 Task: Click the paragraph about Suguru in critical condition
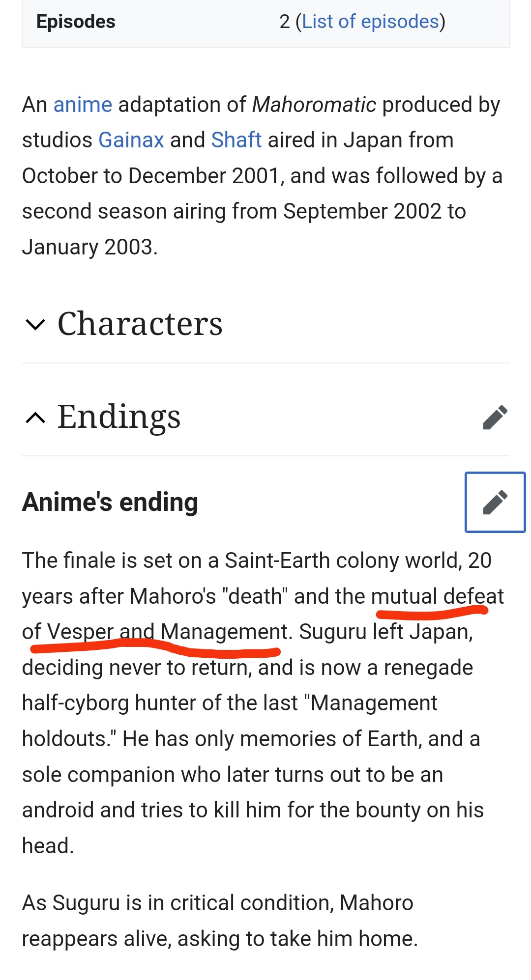[220, 921]
